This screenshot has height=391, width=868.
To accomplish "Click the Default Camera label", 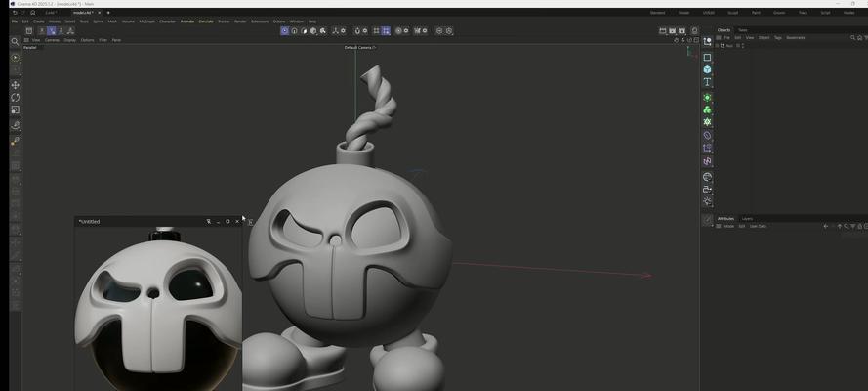I will 359,48.
